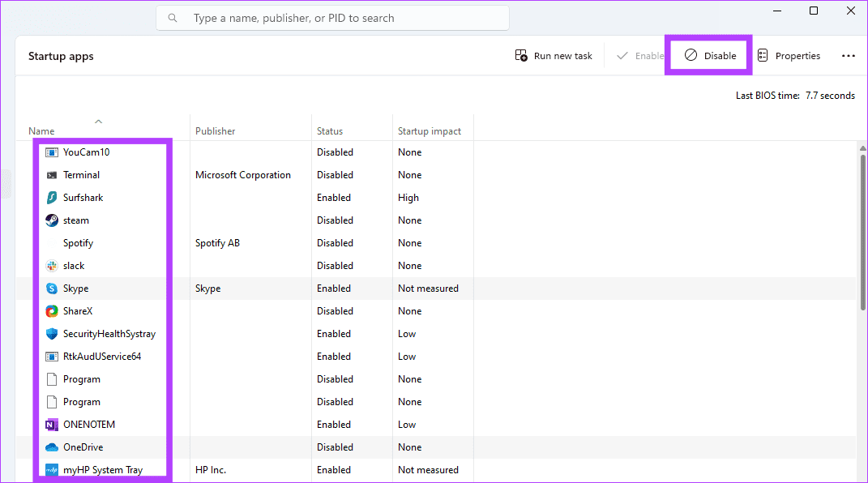Open Properties of selected app
The image size is (868, 483).
click(789, 56)
